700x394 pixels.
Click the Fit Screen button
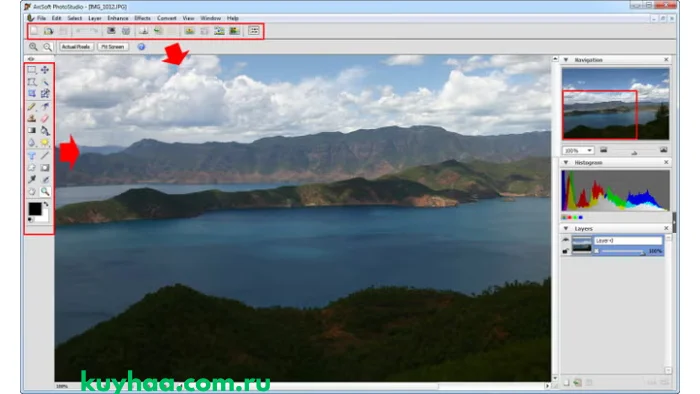[112, 47]
